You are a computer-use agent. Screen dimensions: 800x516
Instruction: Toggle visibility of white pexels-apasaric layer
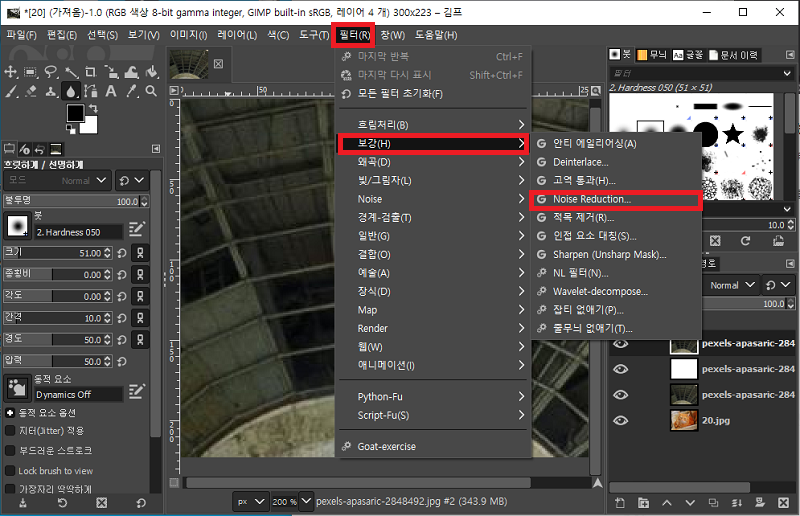(x=620, y=368)
